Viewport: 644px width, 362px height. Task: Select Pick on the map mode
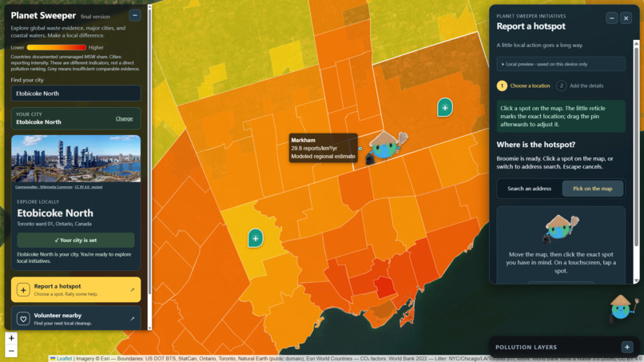click(x=592, y=189)
